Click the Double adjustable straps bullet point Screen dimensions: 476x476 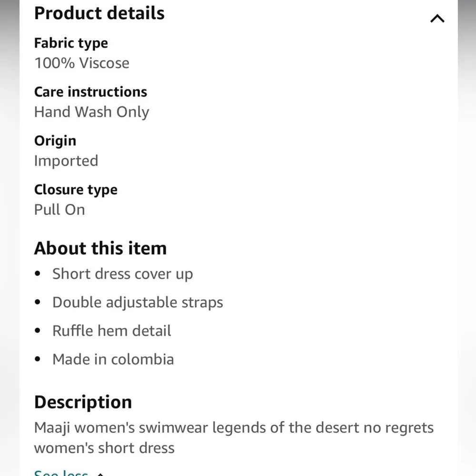pyautogui.click(x=138, y=302)
